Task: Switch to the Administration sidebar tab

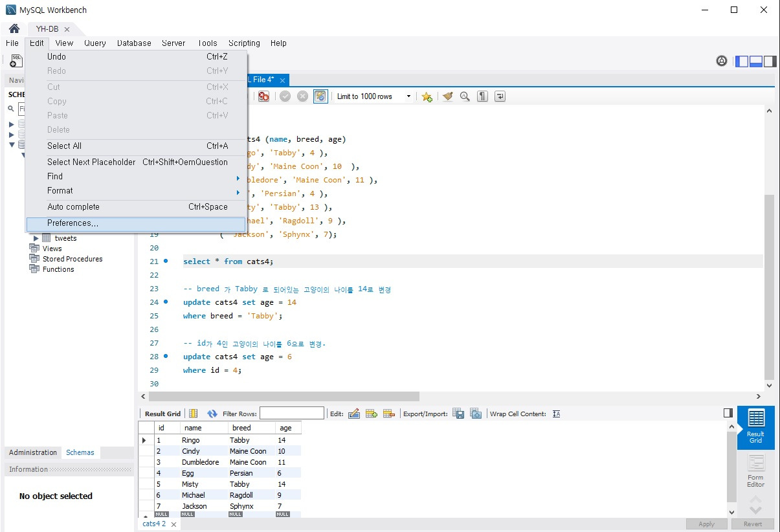Action: click(32, 452)
